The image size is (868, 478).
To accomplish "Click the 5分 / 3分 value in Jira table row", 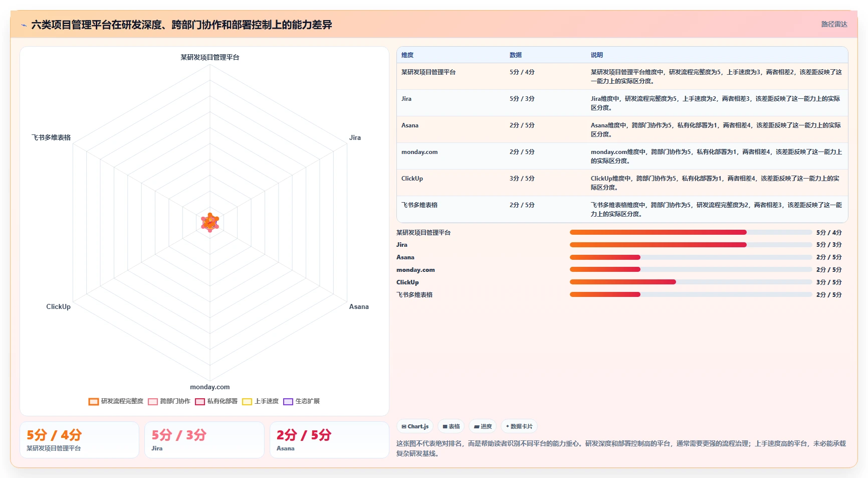I will [522, 99].
